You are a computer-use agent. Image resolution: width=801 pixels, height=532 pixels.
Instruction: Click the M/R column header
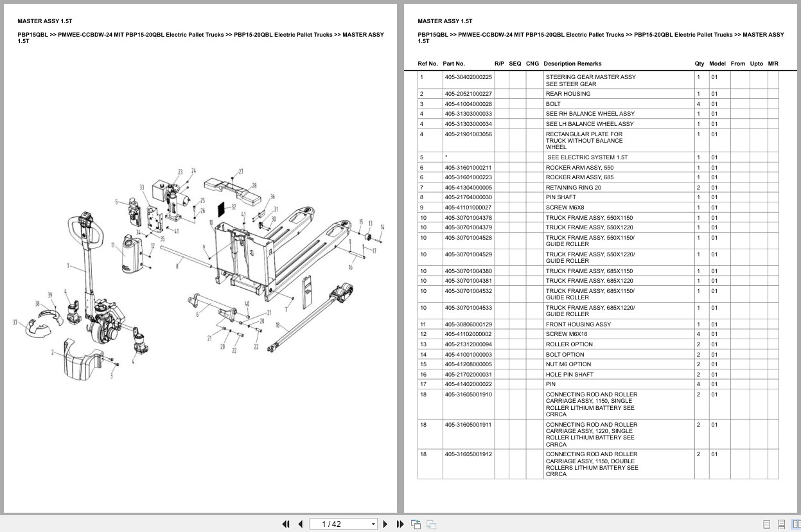coord(773,64)
